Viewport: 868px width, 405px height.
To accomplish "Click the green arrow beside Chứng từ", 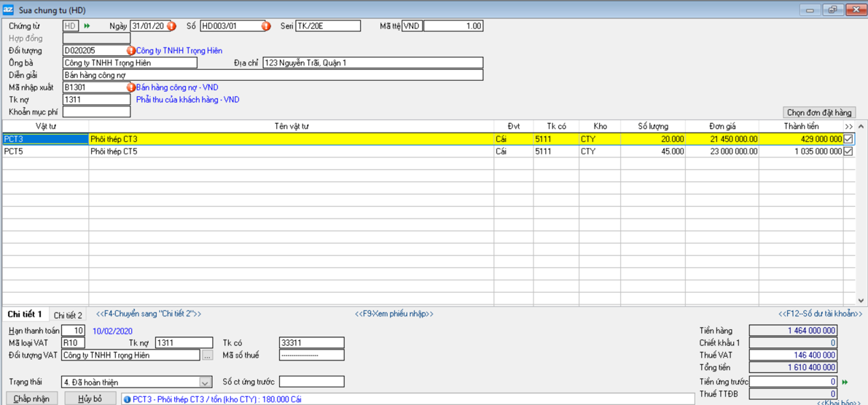I will click(x=87, y=26).
